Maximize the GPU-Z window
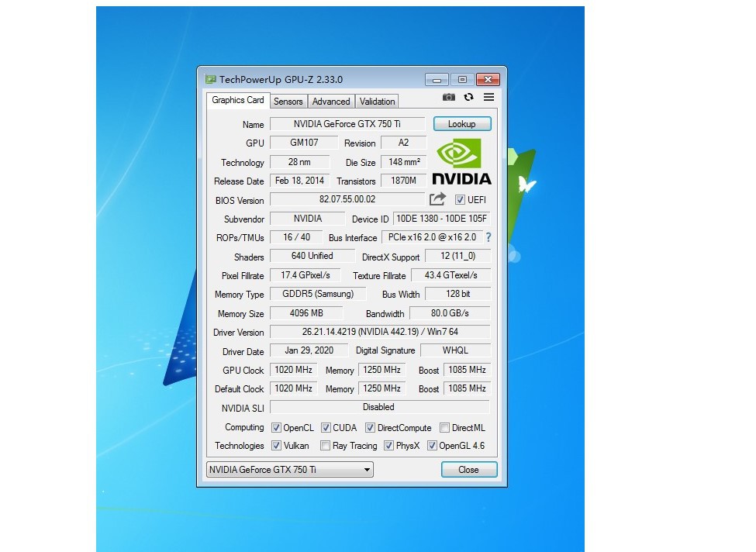Screen dimensions: 756x552 [x=462, y=80]
